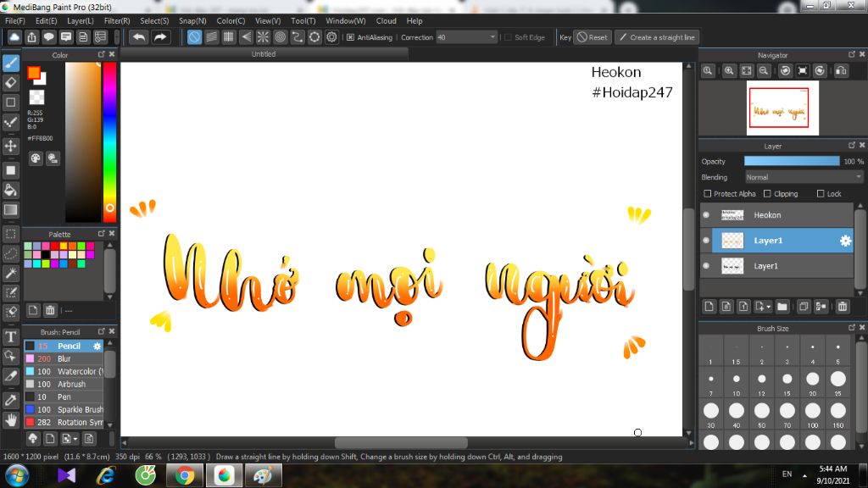Select the Move tool
This screenshot has height=488, width=868.
coord(11,146)
